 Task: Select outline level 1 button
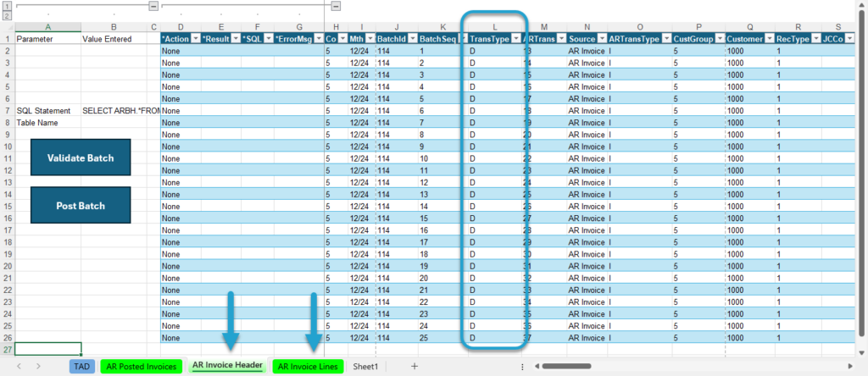tap(7, 6)
